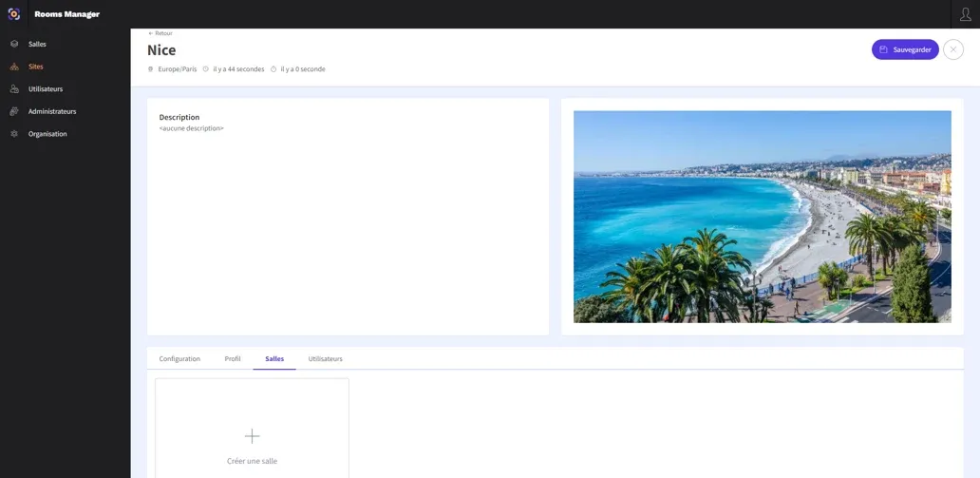Click the location pin icon by Europe/Paris

pos(150,69)
